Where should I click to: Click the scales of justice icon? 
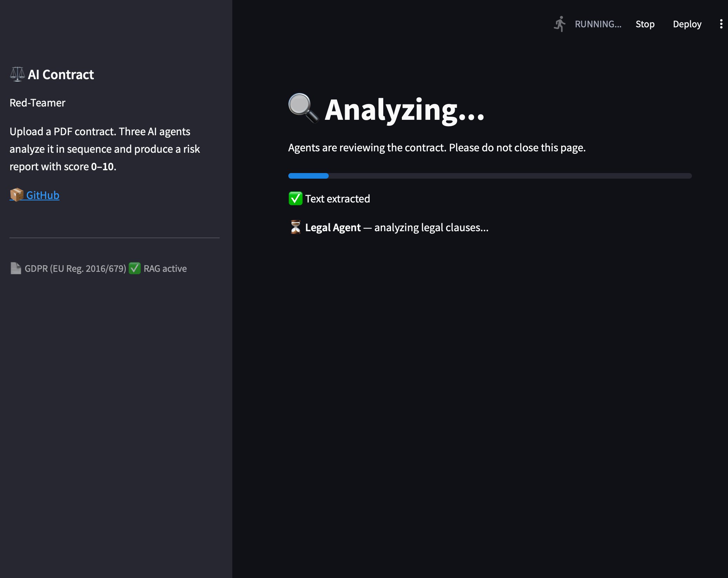[x=17, y=74]
